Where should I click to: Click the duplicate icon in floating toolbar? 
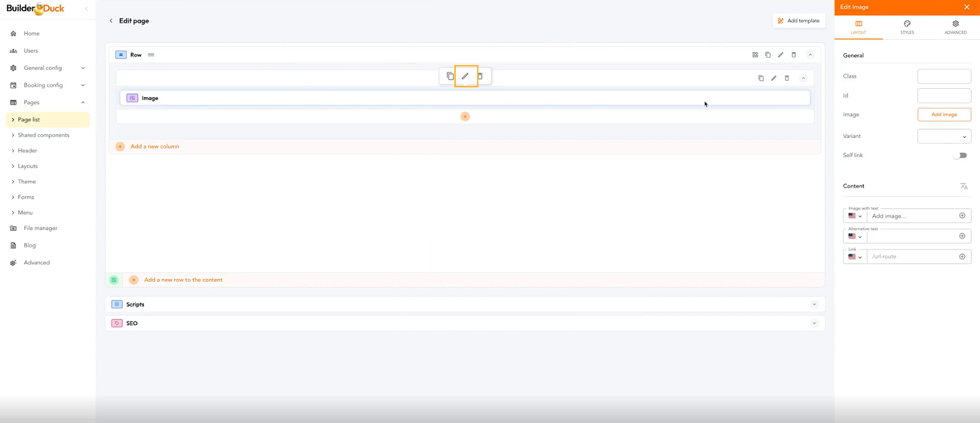pos(450,76)
